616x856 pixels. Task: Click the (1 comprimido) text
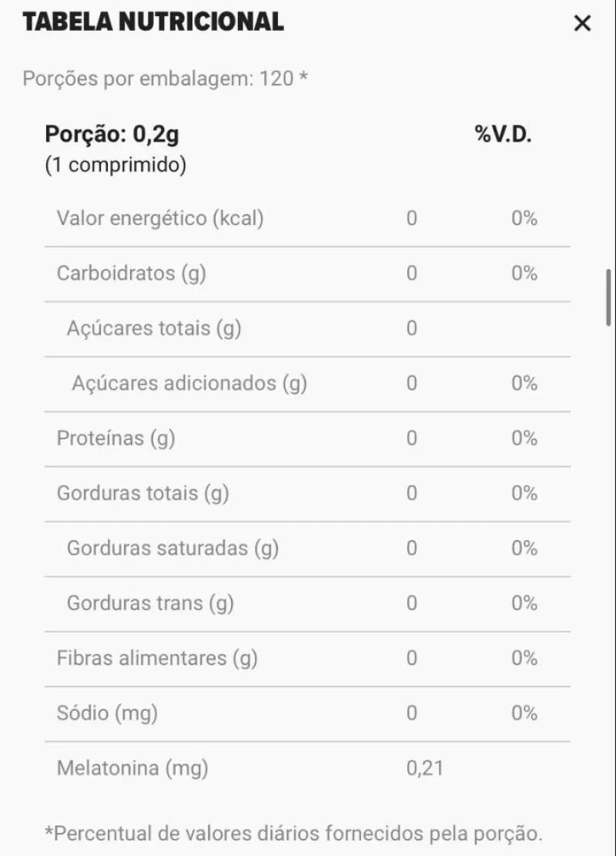point(115,165)
